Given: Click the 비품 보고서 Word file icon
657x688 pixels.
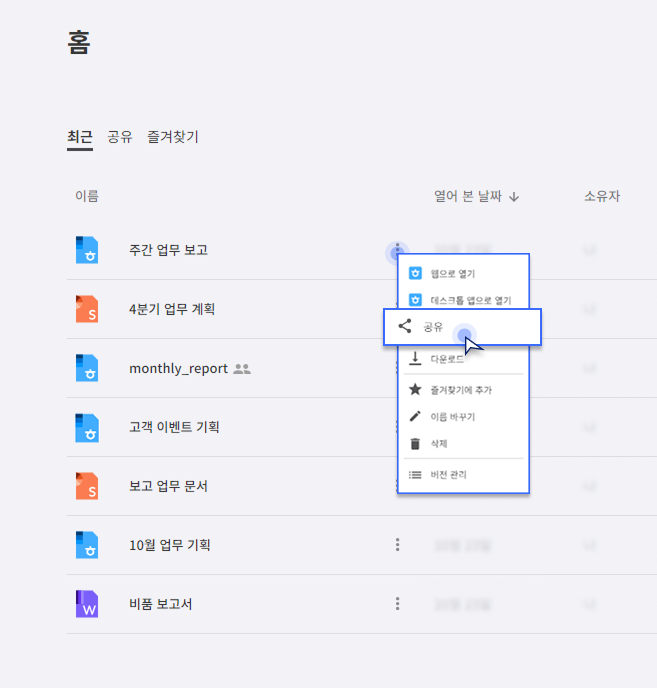Looking at the screenshot, I should click(87, 604).
